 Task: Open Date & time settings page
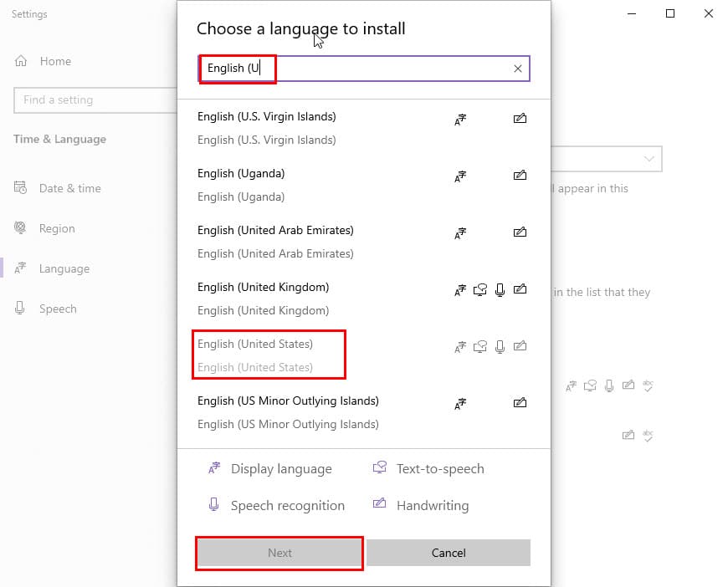[69, 188]
